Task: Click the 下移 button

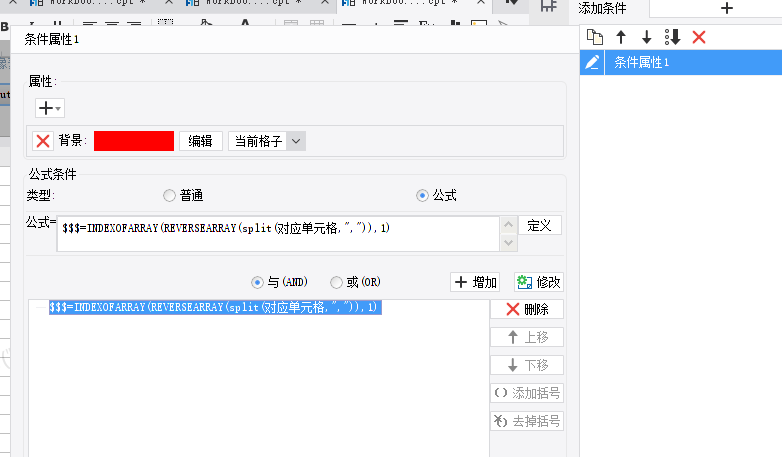Action: [x=527, y=365]
